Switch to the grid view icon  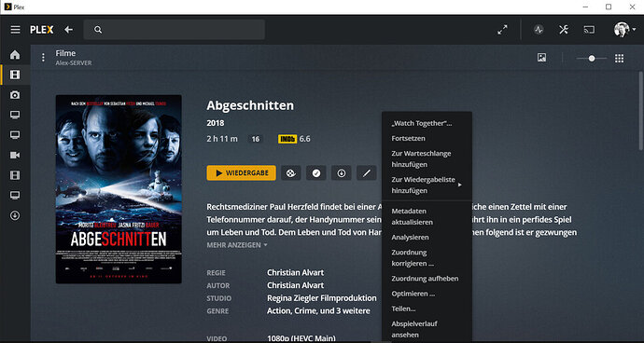click(x=620, y=59)
